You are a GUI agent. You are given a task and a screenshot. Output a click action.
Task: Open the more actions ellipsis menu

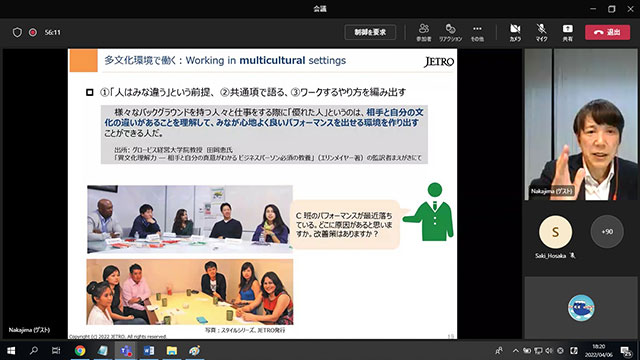tap(477, 32)
